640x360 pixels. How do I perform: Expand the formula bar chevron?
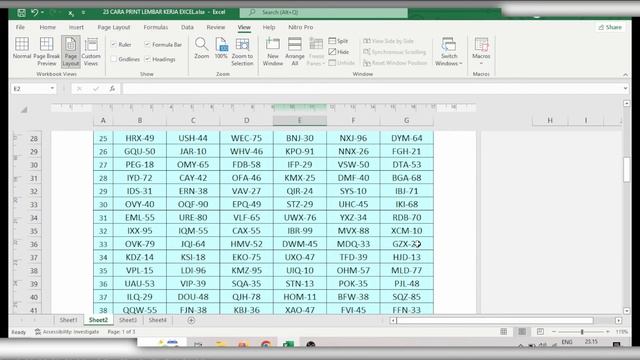click(625, 88)
